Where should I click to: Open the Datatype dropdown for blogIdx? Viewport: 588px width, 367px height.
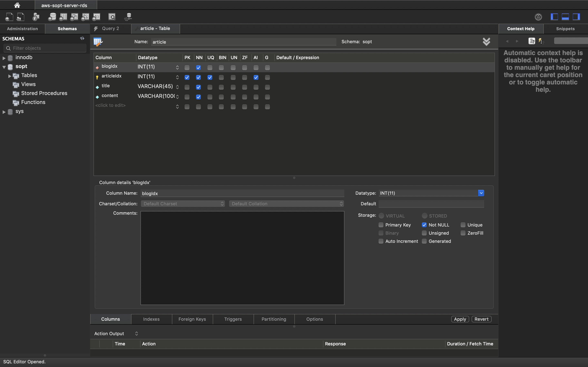[x=481, y=193]
